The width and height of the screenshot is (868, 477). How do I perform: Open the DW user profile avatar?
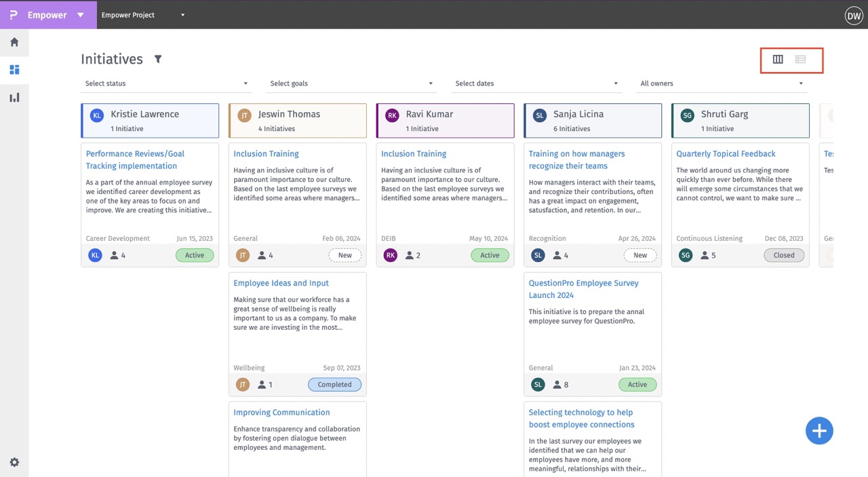[x=853, y=16]
